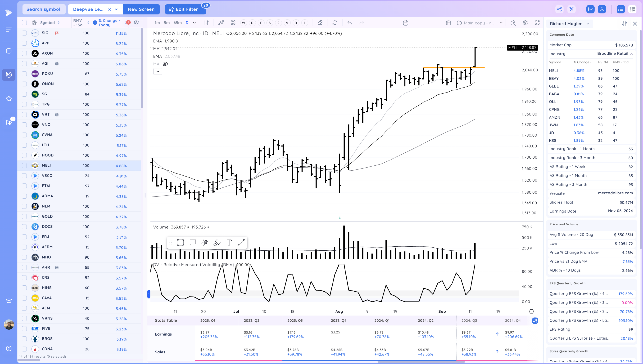This screenshot has height=364, width=643.
Task: Select the 5m timeframe
Action: (x=167, y=23)
